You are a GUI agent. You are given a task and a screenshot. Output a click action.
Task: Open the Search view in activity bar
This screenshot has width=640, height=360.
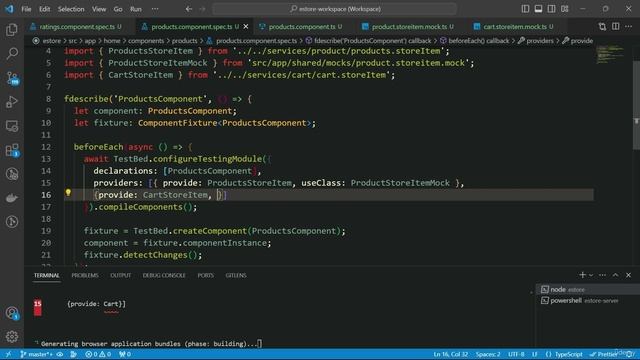click(12, 53)
